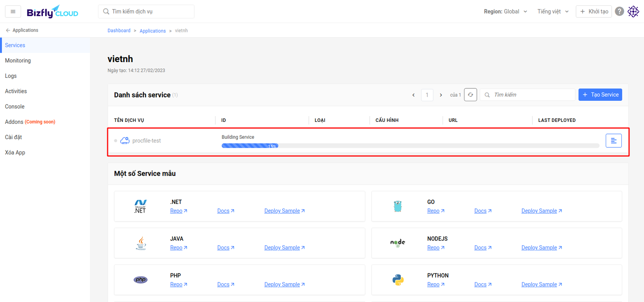Open the GO Docs link
This screenshot has width=644, height=302.
483,211
